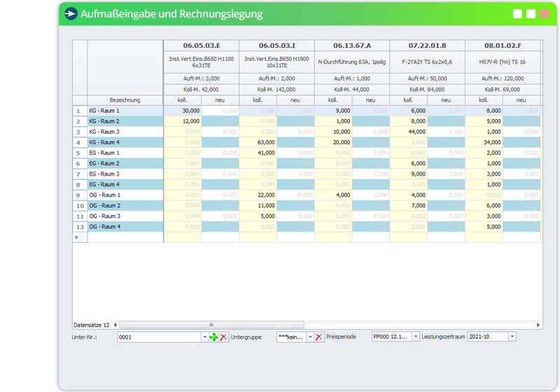Click the cell with value 22,000
The height and width of the screenshot is (392, 560).
click(x=258, y=195)
